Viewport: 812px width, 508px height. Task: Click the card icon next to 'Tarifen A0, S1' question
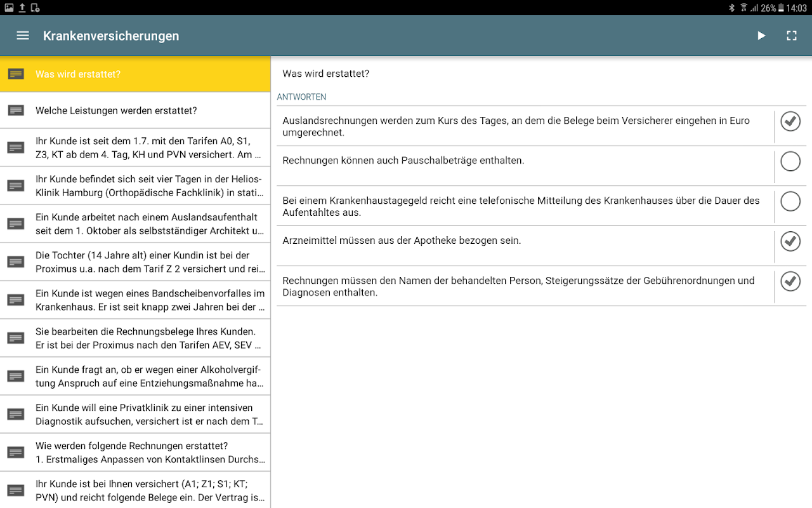pyautogui.click(x=16, y=147)
